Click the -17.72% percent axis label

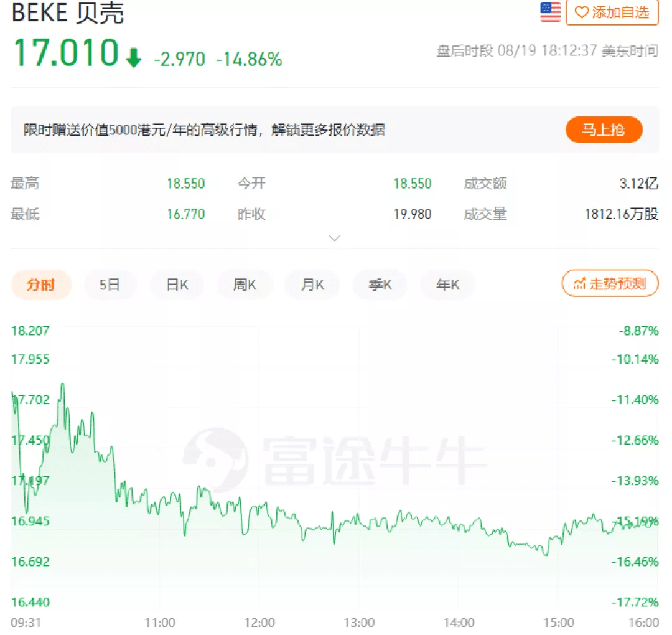(x=635, y=602)
